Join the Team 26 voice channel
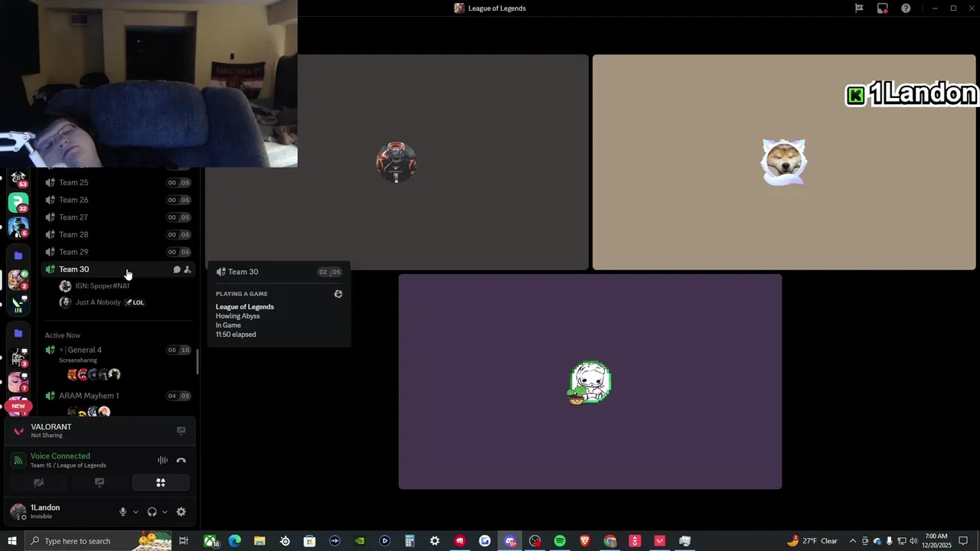 click(x=117, y=200)
